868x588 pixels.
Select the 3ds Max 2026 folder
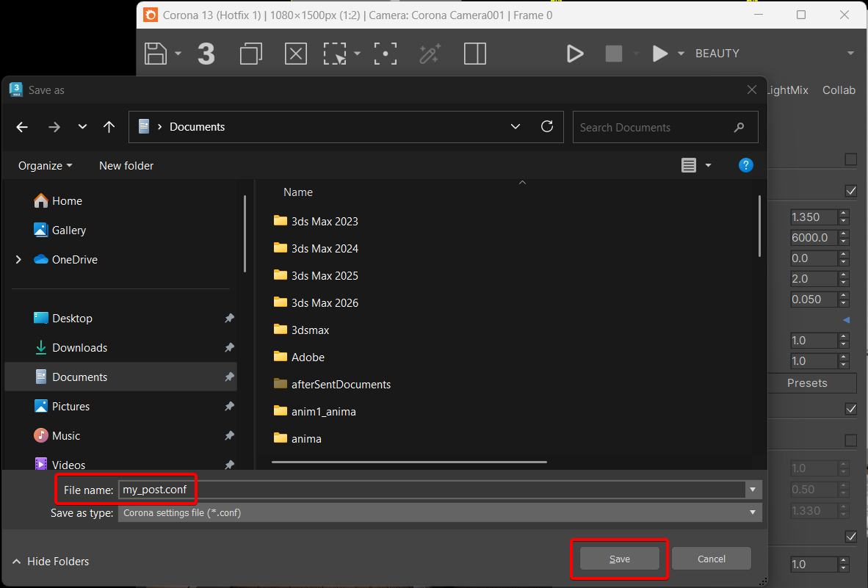[316, 302]
